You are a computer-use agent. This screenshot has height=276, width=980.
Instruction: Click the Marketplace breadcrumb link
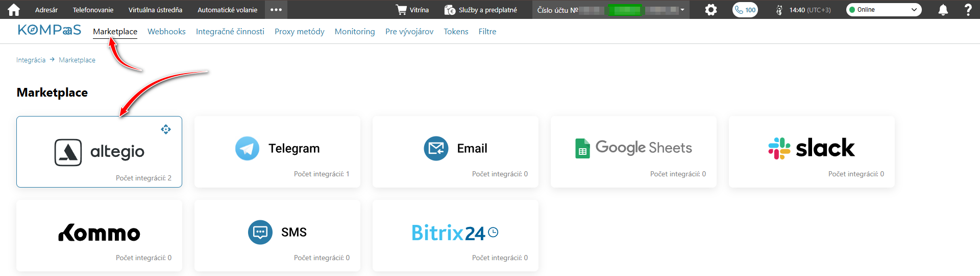pos(77,60)
